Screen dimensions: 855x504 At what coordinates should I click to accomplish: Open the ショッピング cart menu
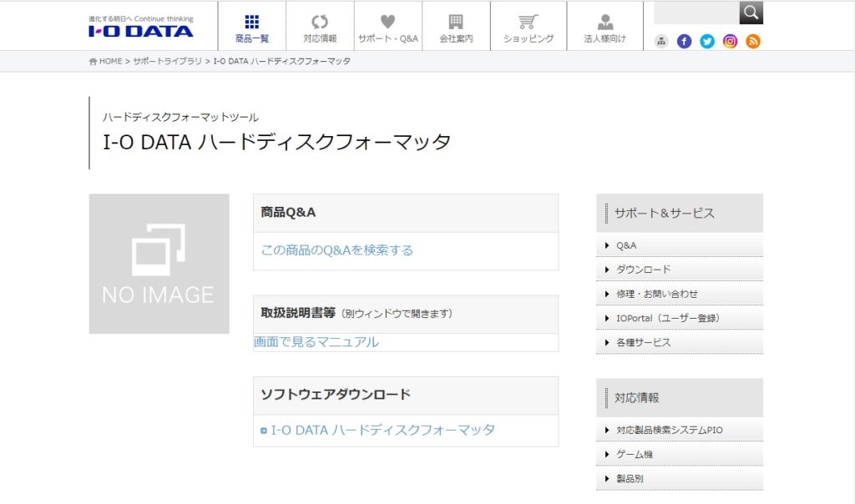pos(529,28)
